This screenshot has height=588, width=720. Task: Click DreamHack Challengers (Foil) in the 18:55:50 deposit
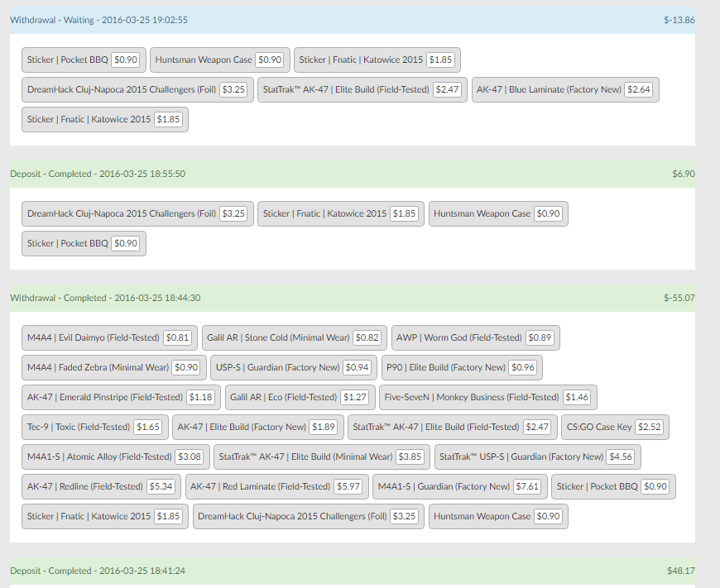tap(137, 213)
